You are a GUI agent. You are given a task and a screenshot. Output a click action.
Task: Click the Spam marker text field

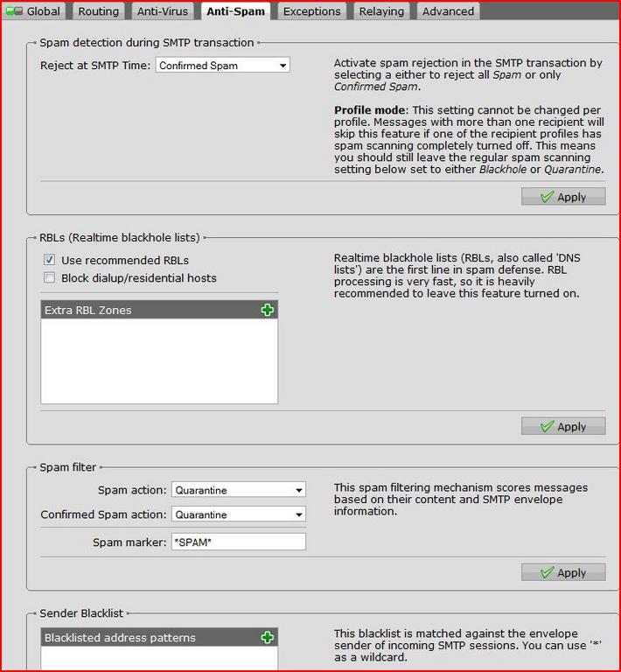[x=239, y=542]
